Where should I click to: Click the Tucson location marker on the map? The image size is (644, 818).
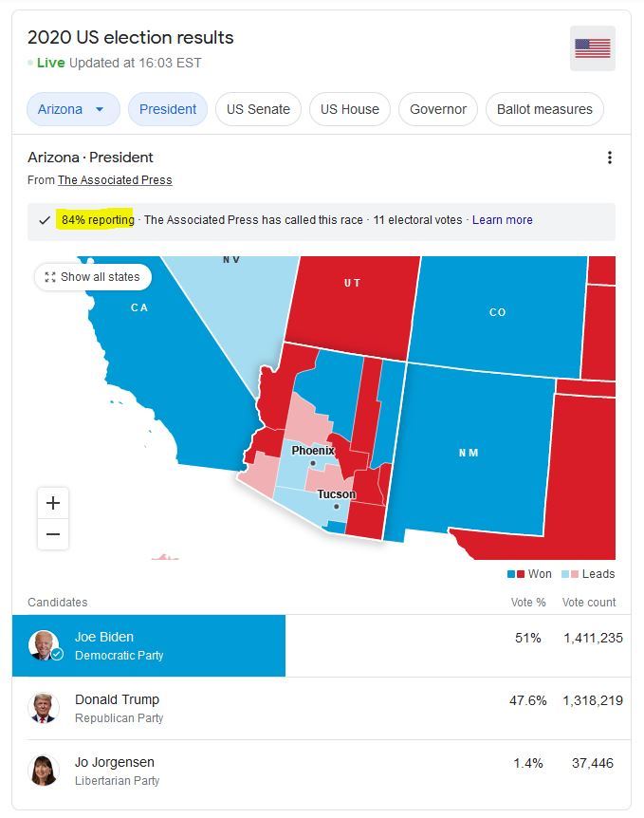pos(335,507)
